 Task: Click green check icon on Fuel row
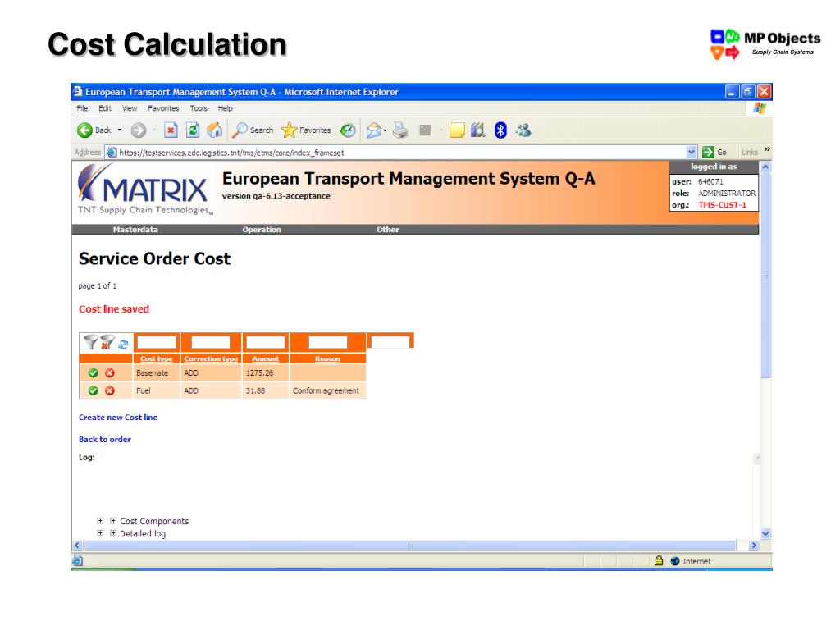tap(94, 390)
